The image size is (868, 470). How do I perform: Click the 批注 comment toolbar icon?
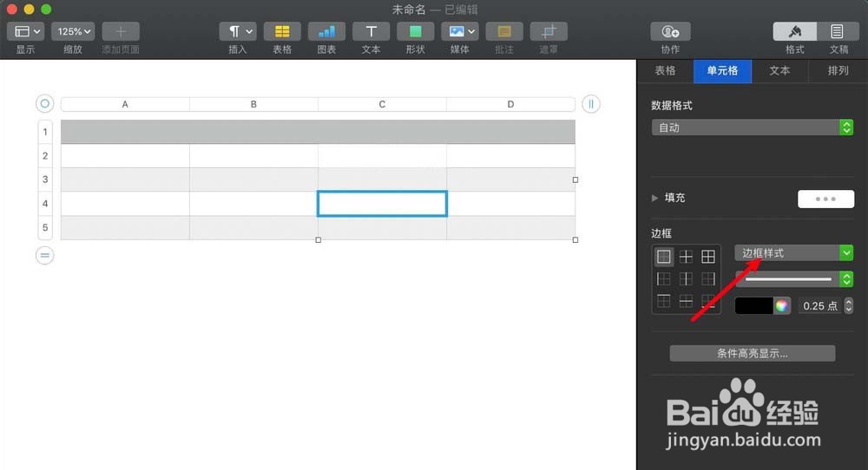[504, 31]
